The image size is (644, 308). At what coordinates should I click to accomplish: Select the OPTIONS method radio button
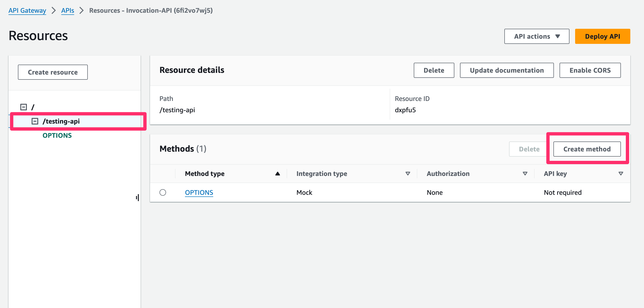(163, 192)
